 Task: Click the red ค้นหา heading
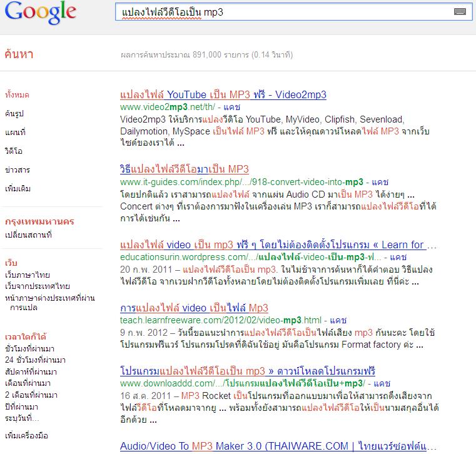(19, 54)
